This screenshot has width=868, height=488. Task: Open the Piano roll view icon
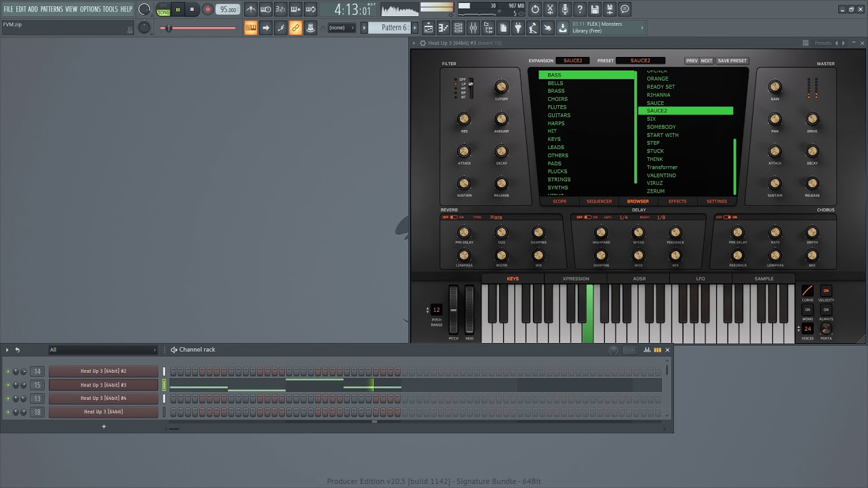pos(443,28)
